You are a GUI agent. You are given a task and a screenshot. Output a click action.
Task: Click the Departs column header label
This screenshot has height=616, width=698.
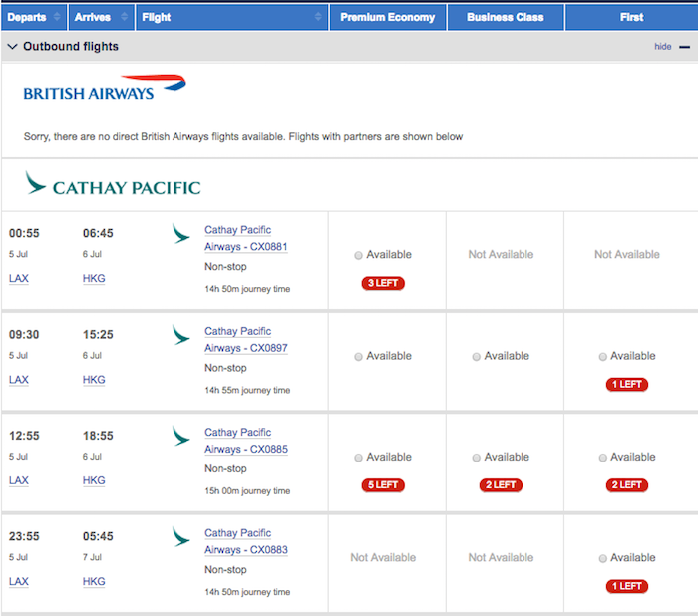(x=27, y=17)
